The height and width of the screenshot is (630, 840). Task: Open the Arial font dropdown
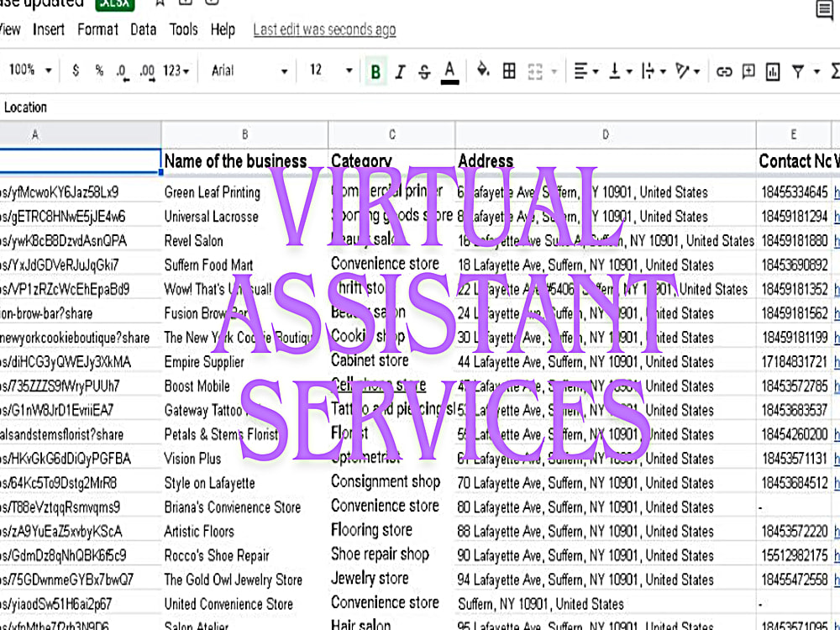click(x=249, y=71)
